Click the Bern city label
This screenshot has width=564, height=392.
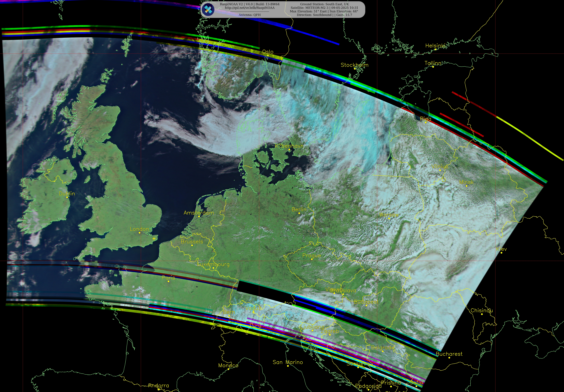tap(229, 312)
